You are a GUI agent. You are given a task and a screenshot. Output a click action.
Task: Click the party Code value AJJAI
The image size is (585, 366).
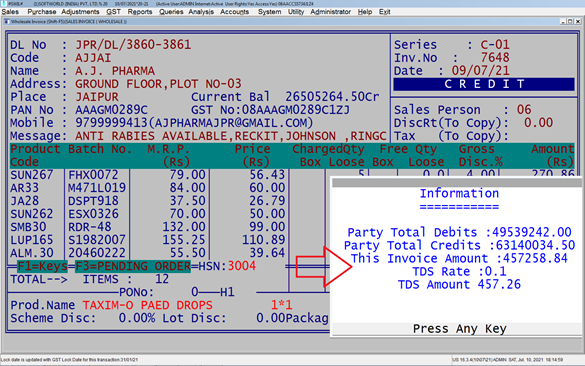pos(93,58)
